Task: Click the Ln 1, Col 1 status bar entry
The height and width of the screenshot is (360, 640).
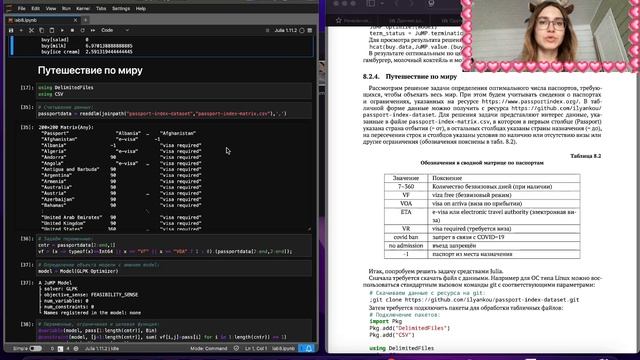Action: tap(256, 349)
